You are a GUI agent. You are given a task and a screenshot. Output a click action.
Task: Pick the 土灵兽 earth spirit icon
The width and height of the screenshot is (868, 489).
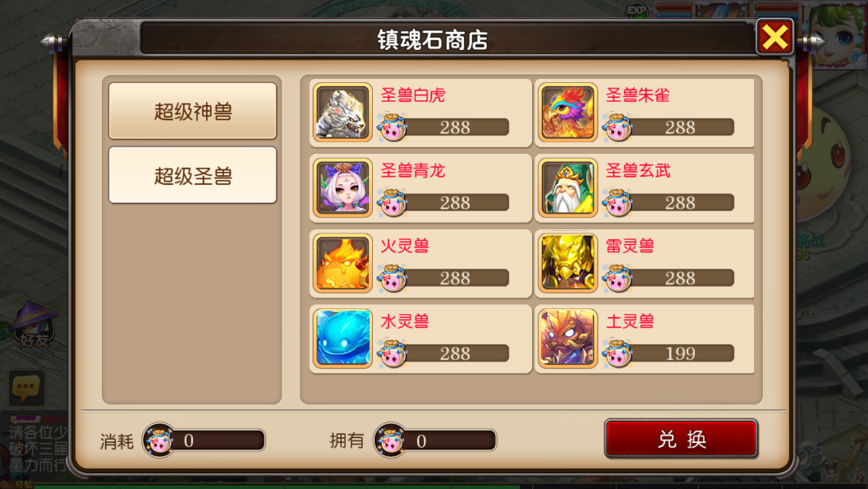(x=567, y=339)
